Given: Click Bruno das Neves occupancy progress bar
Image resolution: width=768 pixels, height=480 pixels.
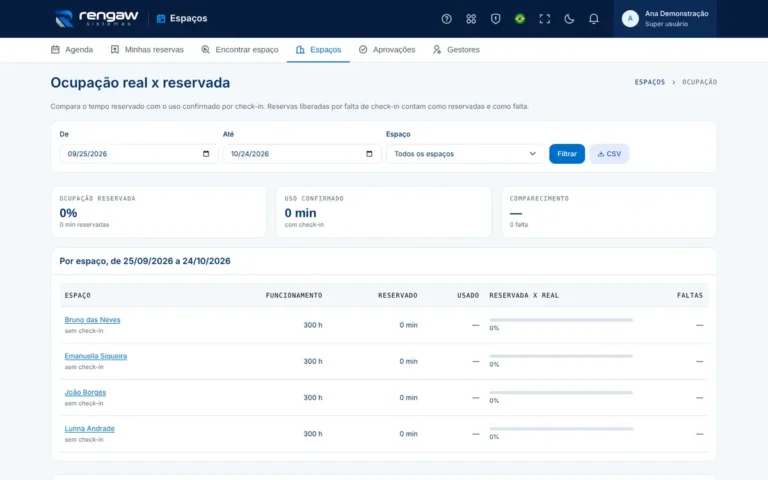Looking at the screenshot, I should tap(561, 320).
